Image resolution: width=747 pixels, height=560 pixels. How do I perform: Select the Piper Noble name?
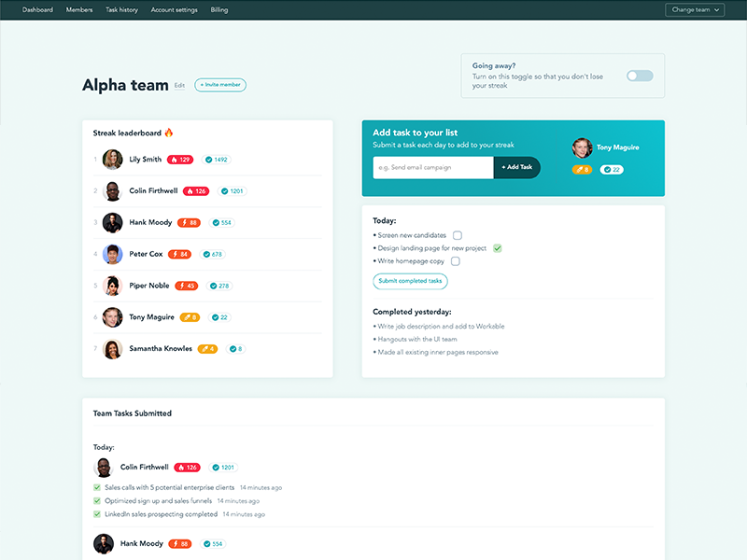(149, 286)
